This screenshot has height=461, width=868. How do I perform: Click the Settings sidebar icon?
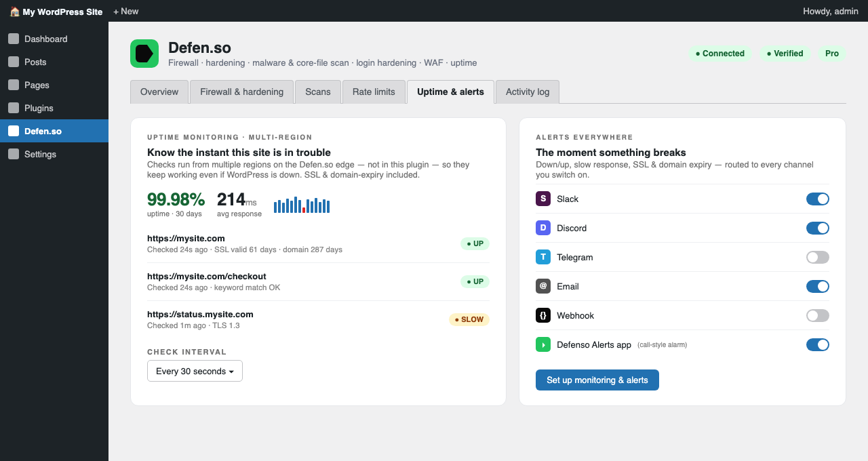14,154
